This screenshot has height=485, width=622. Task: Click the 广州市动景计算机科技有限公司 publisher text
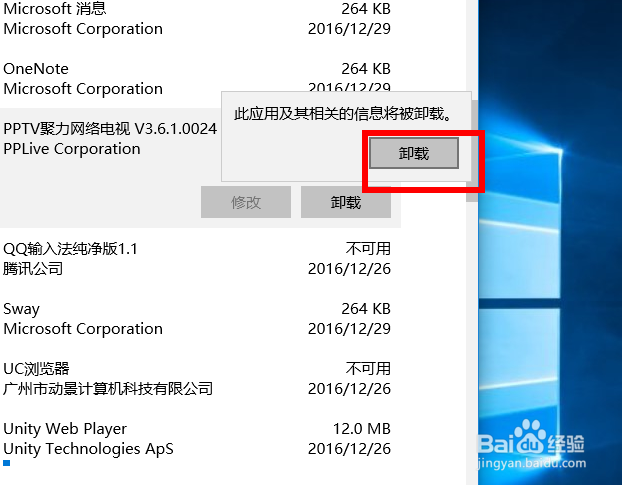coord(108,389)
